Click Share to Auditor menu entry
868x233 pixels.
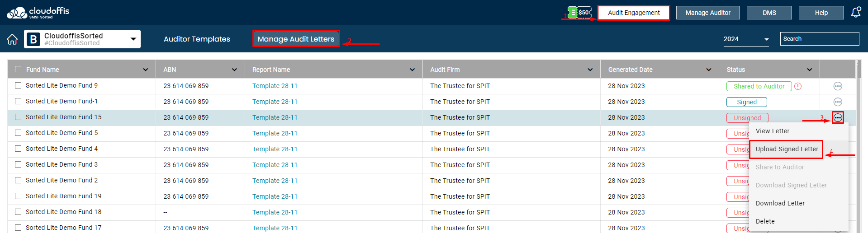click(x=799, y=167)
